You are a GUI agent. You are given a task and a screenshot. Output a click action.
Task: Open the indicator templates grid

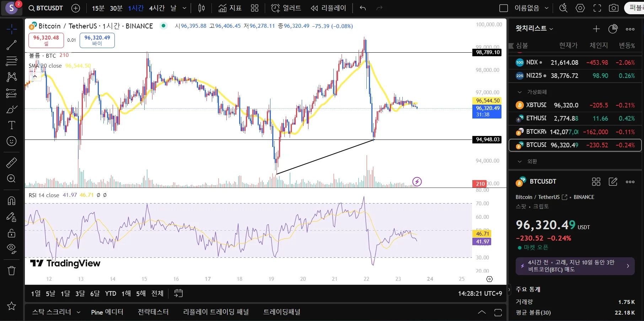(x=254, y=8)
